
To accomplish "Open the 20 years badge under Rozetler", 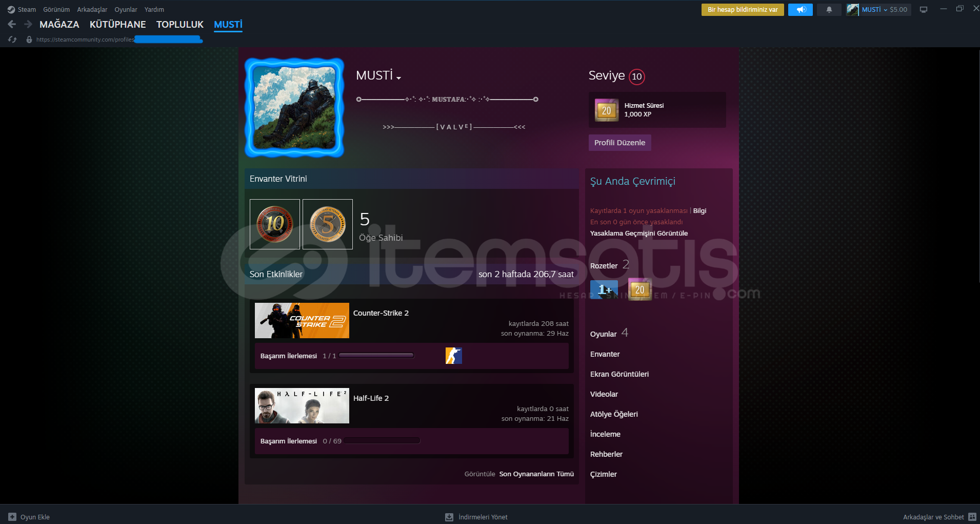I will tap(639, 289).
